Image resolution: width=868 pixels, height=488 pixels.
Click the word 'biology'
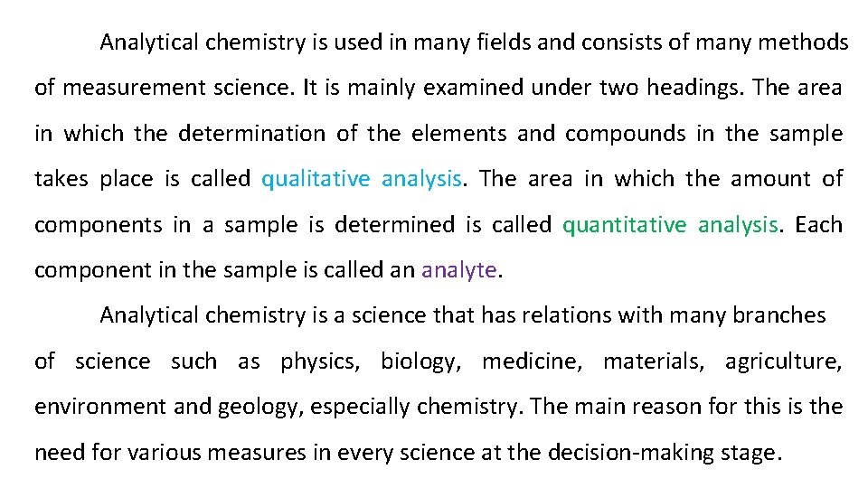[x=419, y=361]
